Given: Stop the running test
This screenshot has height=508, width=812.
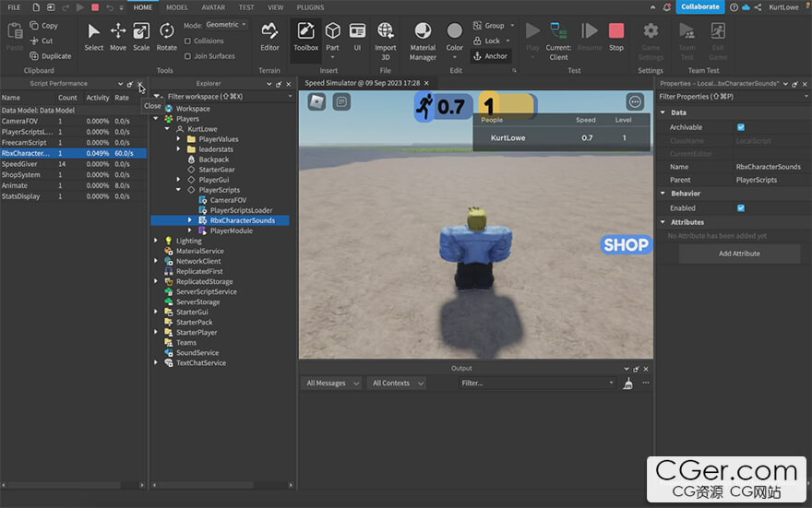Looking at the screenshot, I should (615, 37).
